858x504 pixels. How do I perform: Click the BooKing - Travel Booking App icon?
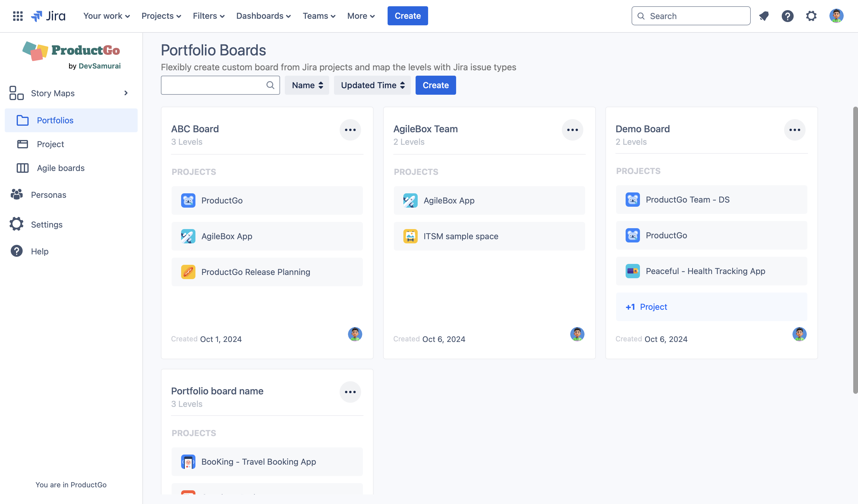pyautogui.click(x=188, y=462)
